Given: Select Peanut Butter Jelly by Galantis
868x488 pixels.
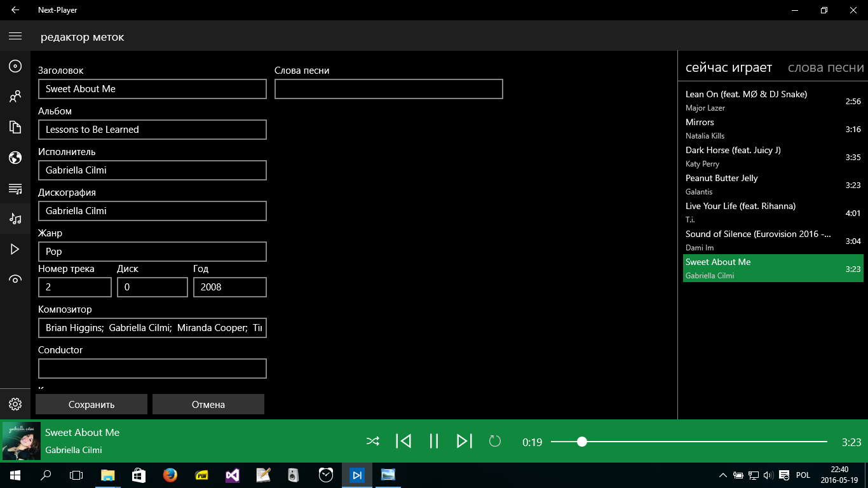Looking at the screenshot, I should point(773,184).
